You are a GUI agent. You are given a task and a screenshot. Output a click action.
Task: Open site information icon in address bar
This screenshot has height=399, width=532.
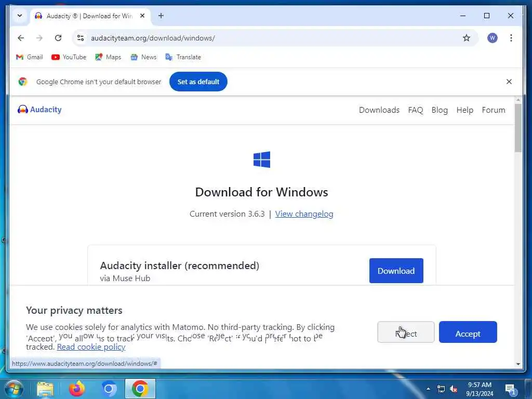(81, 38)
